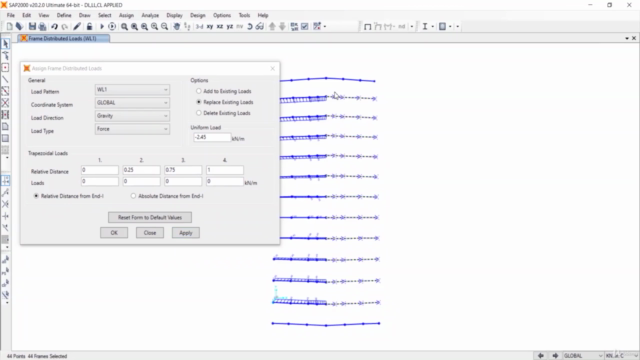Viewport: 640px width, 360px height.
Task: Open the Assign menu
Action: tap(126, 15)
